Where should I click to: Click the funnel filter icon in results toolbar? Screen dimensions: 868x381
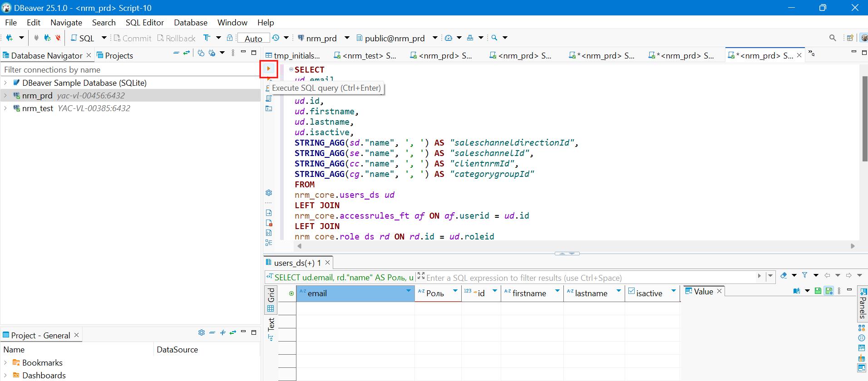pyautogui.click(x=805, y=275)
